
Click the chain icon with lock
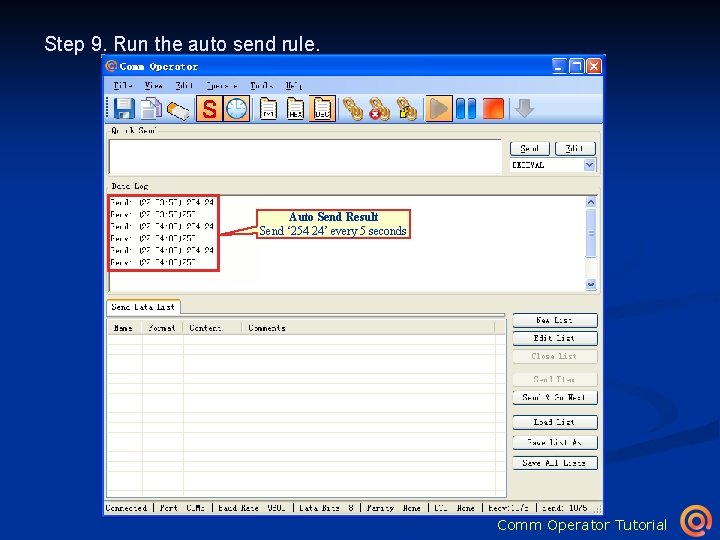(x=407, y=109)
